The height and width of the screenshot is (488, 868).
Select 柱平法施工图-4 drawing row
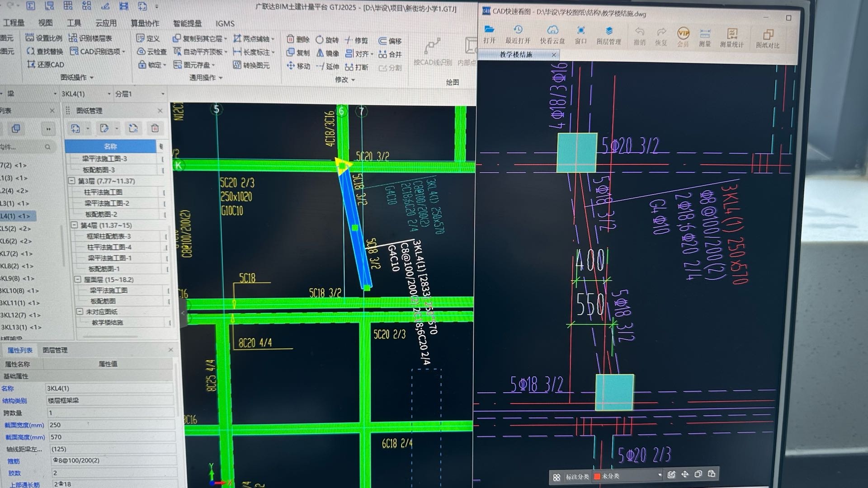click(109, 247)
